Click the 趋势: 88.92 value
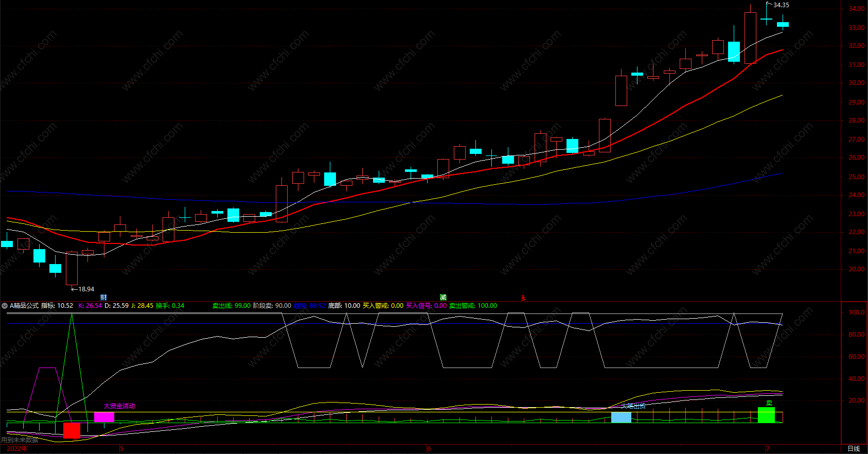The height and width of the screenshot is (454, 868). pos(310,306)
